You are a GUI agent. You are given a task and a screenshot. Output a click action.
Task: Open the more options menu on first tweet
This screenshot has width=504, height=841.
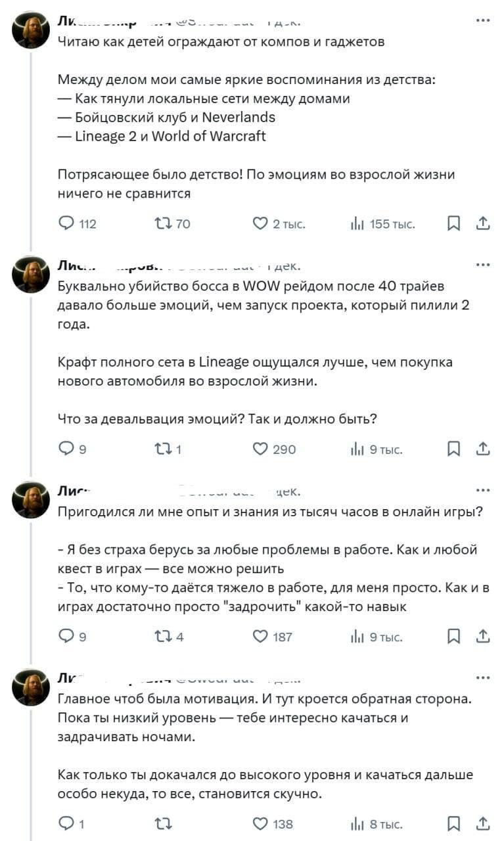click(483, 21)
